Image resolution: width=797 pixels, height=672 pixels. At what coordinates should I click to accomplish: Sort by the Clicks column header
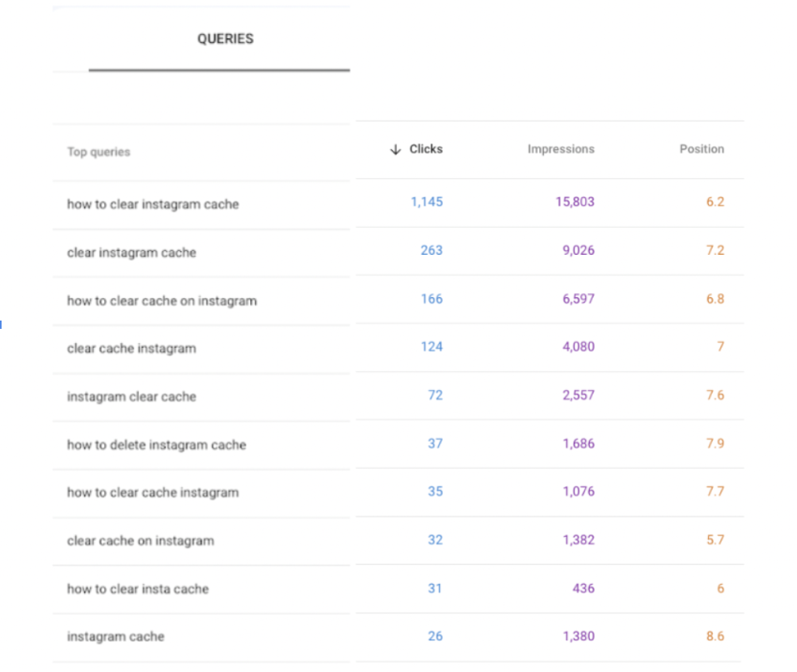tap(426, 149)
